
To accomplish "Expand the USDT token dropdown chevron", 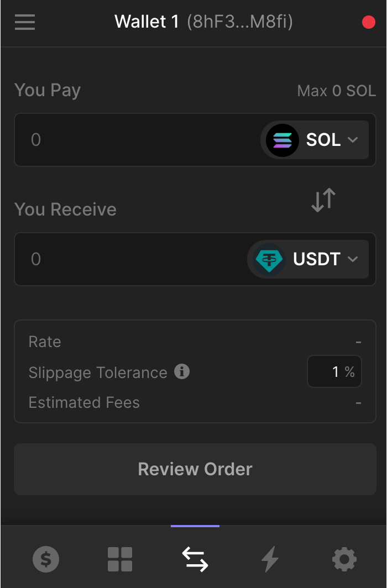I will pos(353,259).
